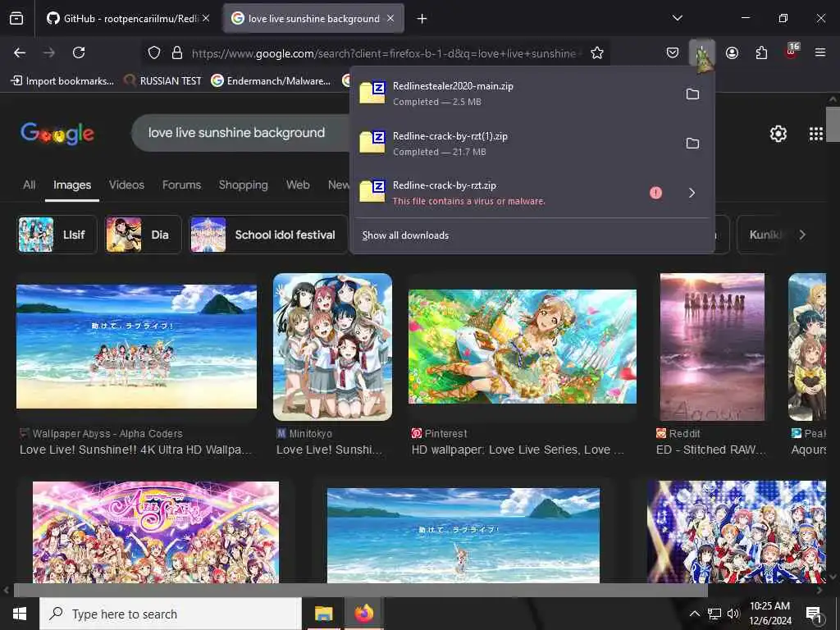Viewport: 840px width, 630px height.
Task: Click the Import bookmarks item
Action: point(62,81)
